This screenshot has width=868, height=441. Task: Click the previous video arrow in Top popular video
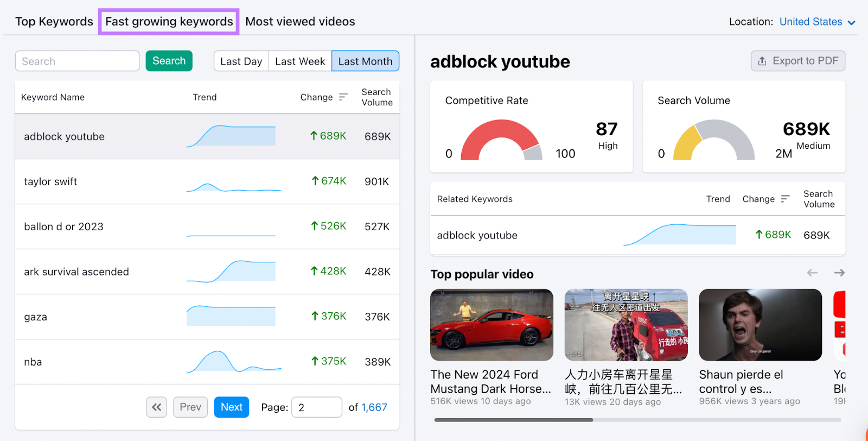click(x=812, y=273)
